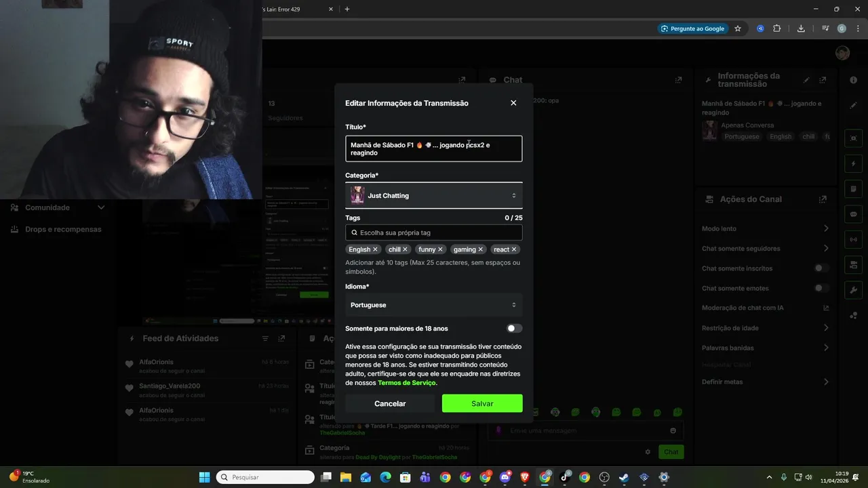Screen dimensions: 868x488
Task: Remove the funny tag
Action: (440, 249)
